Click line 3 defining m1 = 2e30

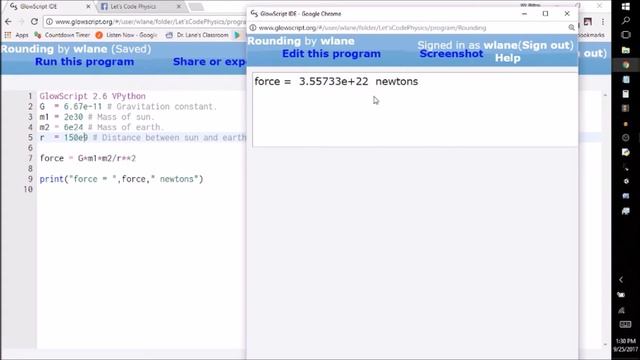click(x=97, y=117)
